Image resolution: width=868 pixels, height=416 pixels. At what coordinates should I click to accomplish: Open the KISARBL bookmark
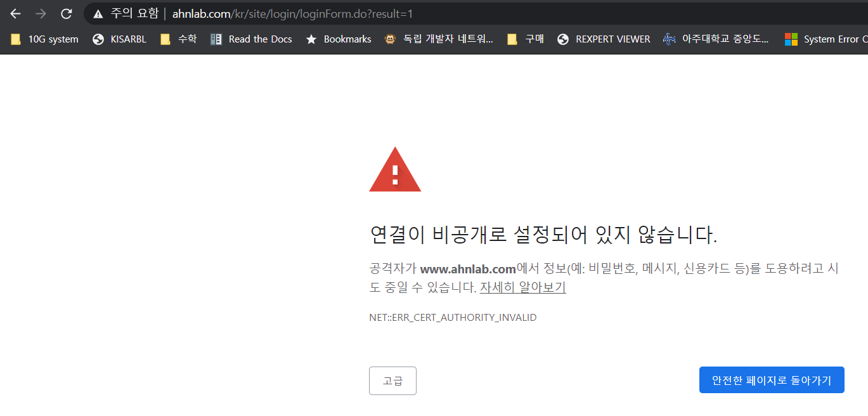click(120, 39)
